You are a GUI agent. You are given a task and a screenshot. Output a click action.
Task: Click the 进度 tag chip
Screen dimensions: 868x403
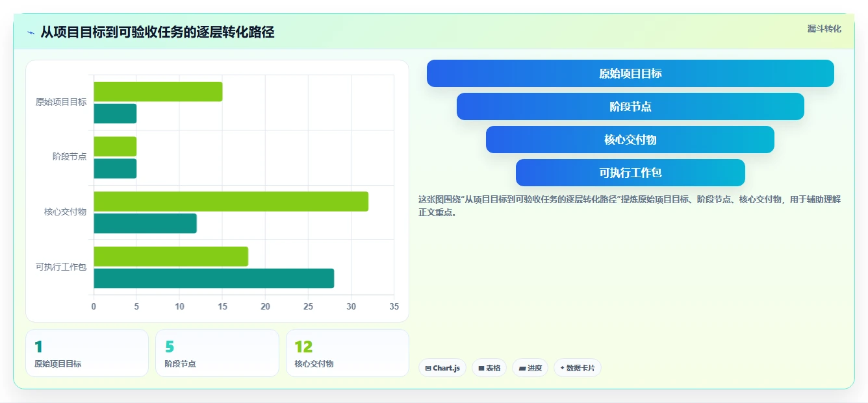pyautogui.click(x=530, y=368)
